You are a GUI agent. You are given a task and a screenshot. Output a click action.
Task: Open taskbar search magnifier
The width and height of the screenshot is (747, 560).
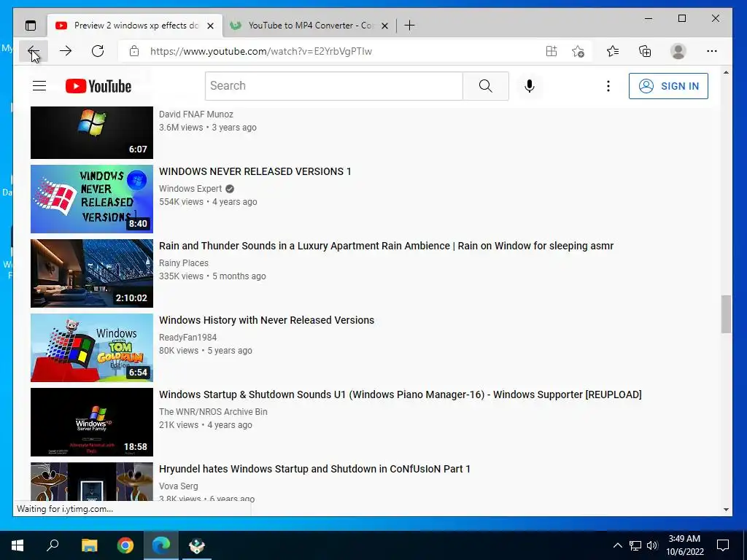point(53,545)
